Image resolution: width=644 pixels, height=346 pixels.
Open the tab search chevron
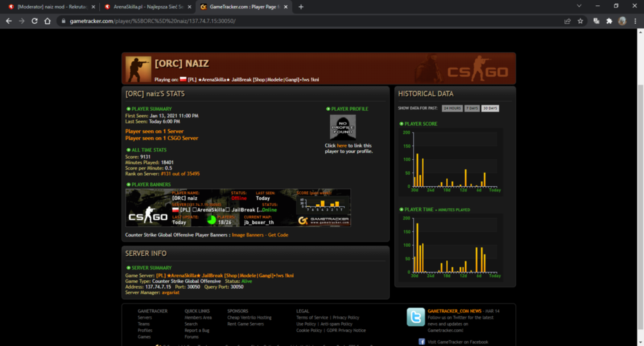pyautogui.click(x=579, y=6)
